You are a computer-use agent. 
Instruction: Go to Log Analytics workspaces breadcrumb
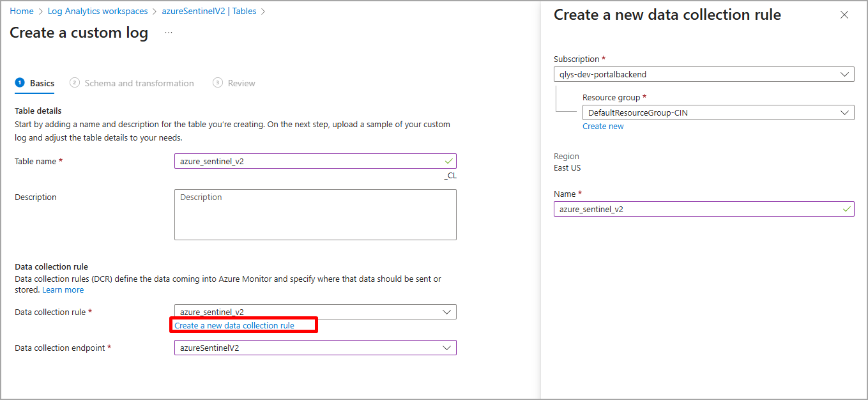coord(98,12)
